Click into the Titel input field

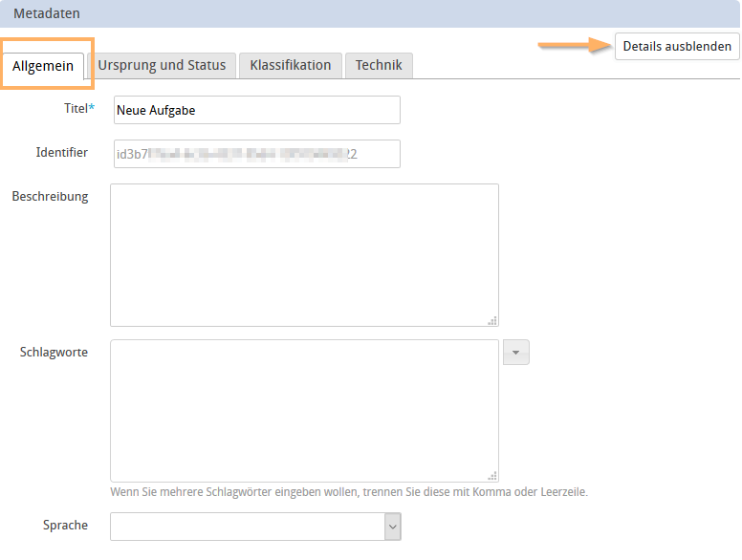coord(257,110)
